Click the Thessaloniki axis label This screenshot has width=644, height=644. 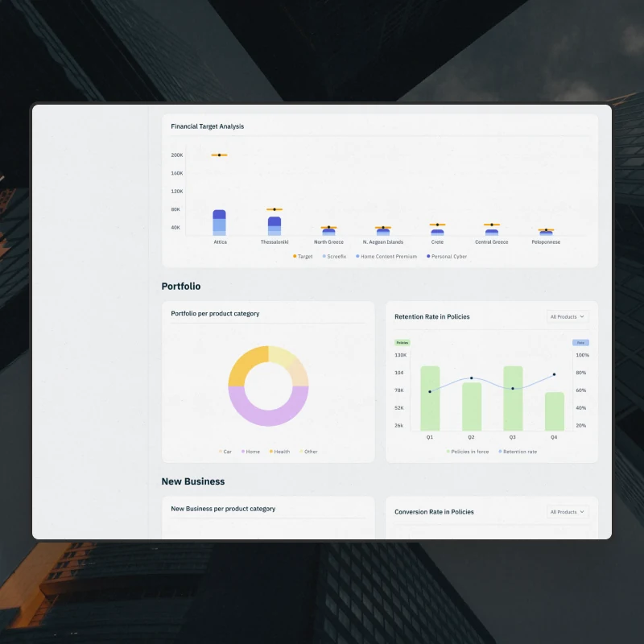[x=275, y=242]
